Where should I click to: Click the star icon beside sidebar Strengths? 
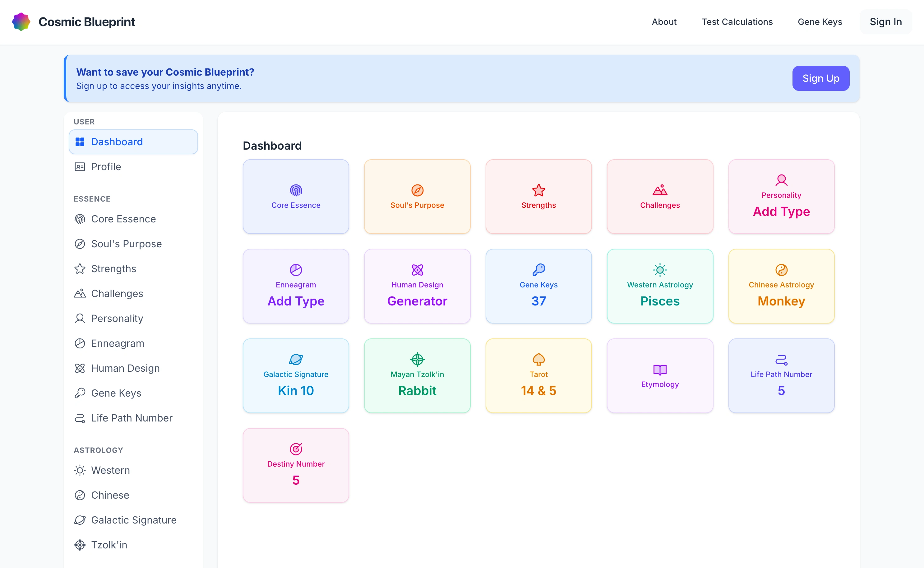click(80, 268)
